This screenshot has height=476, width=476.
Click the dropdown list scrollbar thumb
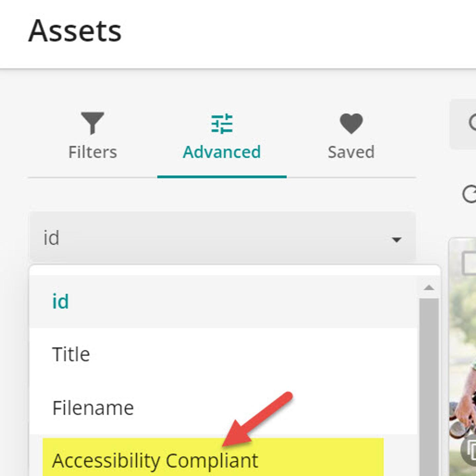click(429, 380)
